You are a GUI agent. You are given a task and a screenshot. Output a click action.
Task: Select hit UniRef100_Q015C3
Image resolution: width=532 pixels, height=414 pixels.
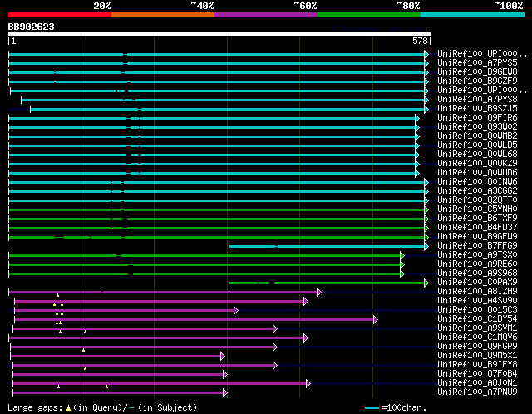pos(477,310)
